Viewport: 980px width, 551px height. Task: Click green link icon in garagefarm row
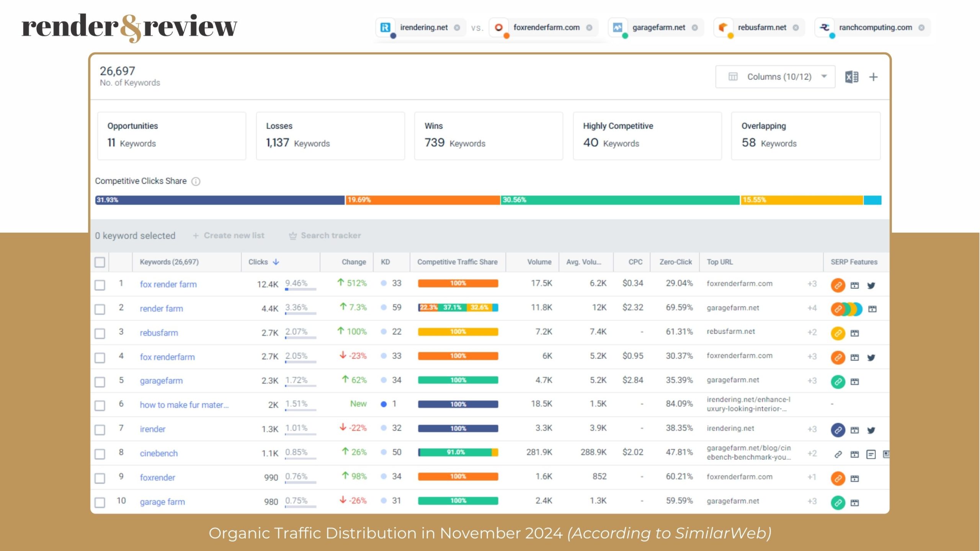tap(838, 381)
